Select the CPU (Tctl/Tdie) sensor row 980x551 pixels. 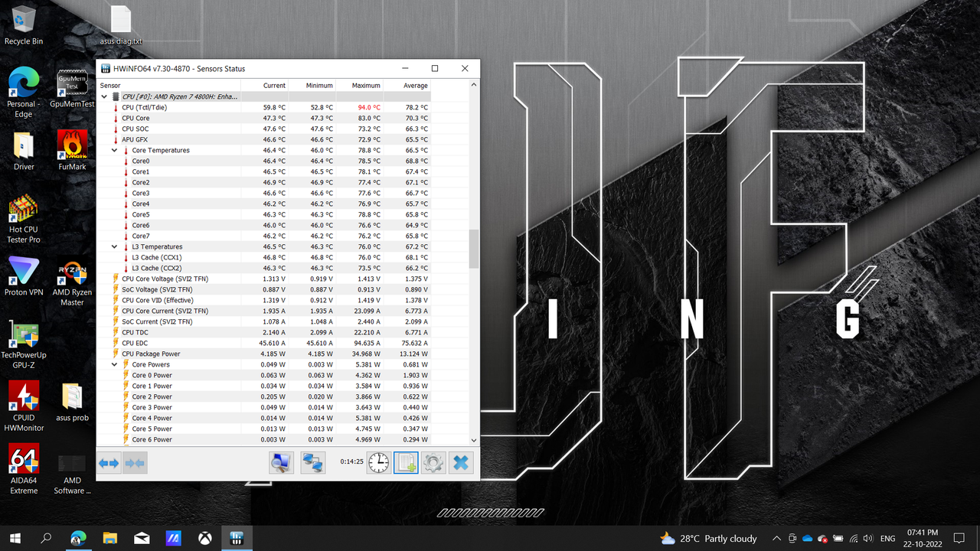click(264, 108)
